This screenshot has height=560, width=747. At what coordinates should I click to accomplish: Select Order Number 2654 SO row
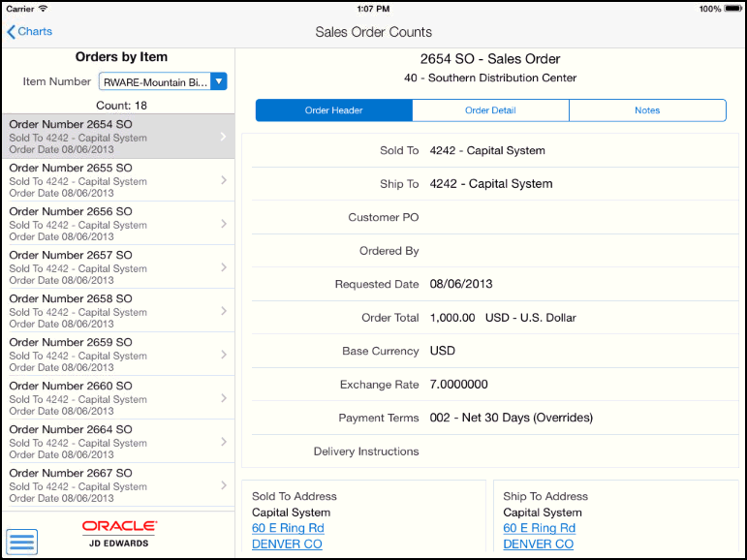coord(118,137)
